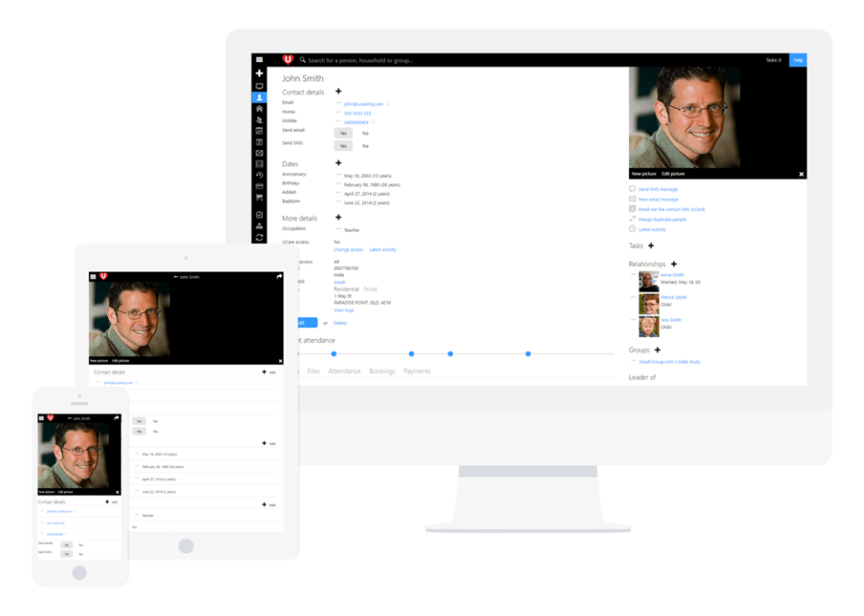Click the envelope icon in the desktop sidebar
This screenshot has width=864, height=616.
click(x=259, y=153)
